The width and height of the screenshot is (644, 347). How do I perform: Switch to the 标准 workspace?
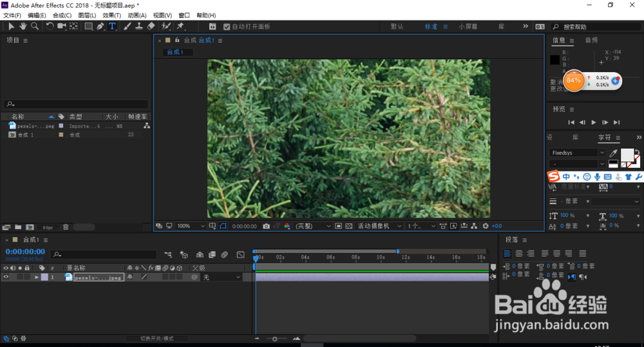point(431,26)
